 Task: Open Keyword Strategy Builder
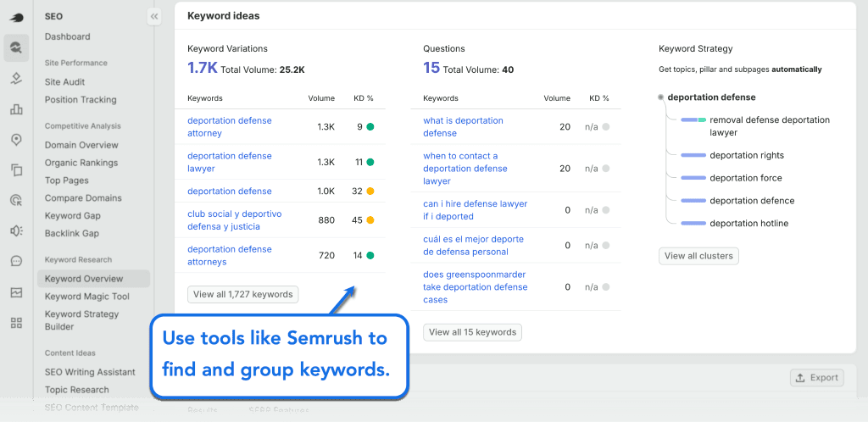click(82, 320)
